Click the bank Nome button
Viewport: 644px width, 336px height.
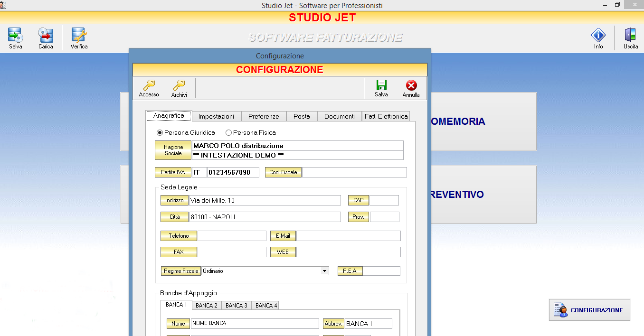coord(178,324)
